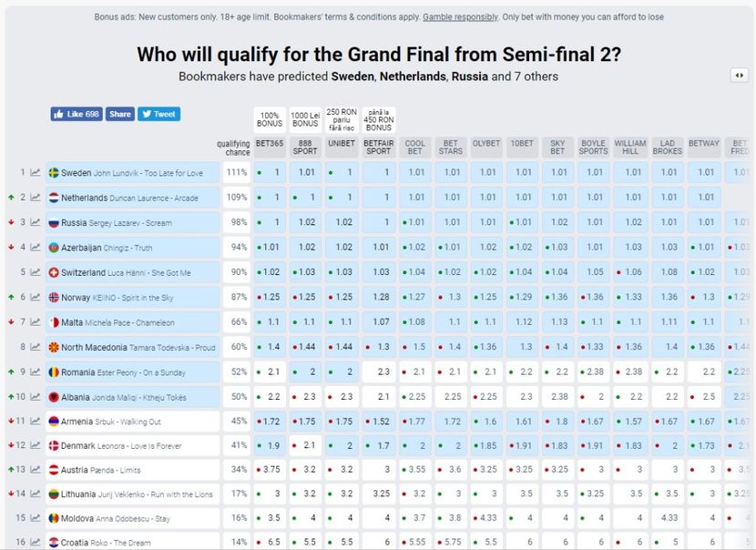
Task: Click the 100% BONUS offer above BET365
Action: [x=270, y=118]
